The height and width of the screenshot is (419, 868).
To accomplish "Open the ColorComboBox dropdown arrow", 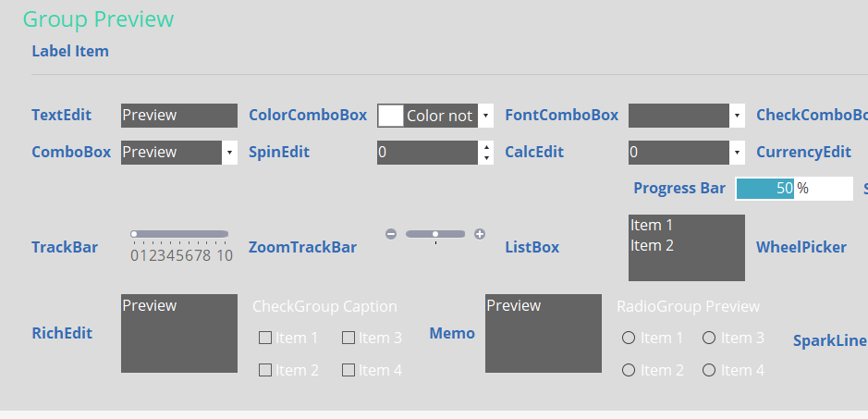I will pyautogui.click(x=485, y=116).
